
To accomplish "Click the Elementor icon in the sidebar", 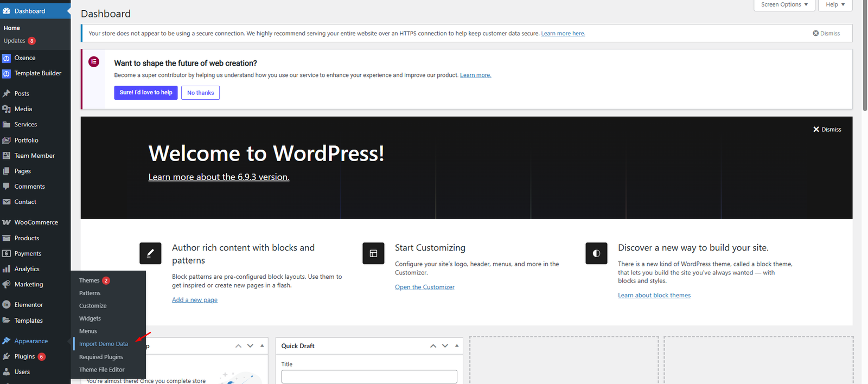I will coord(7,305).
